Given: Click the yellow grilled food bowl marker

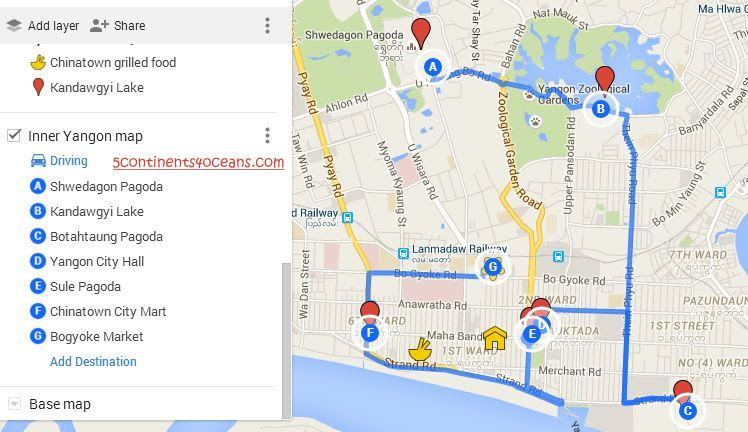Looking at the screenshot, I should [420, 350].
